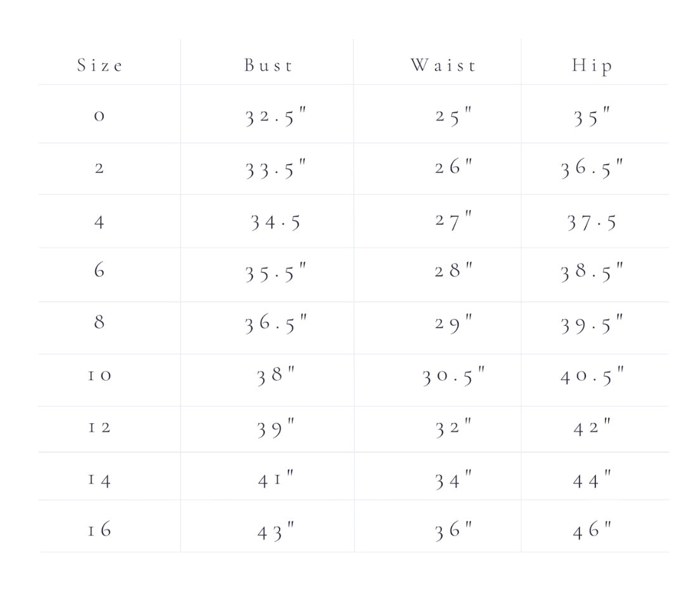The height and width of the screenshot is (597, 700).
Task: Click the 40.5" hip measurement
Action: pyautogui.click(x=592, y=376)
